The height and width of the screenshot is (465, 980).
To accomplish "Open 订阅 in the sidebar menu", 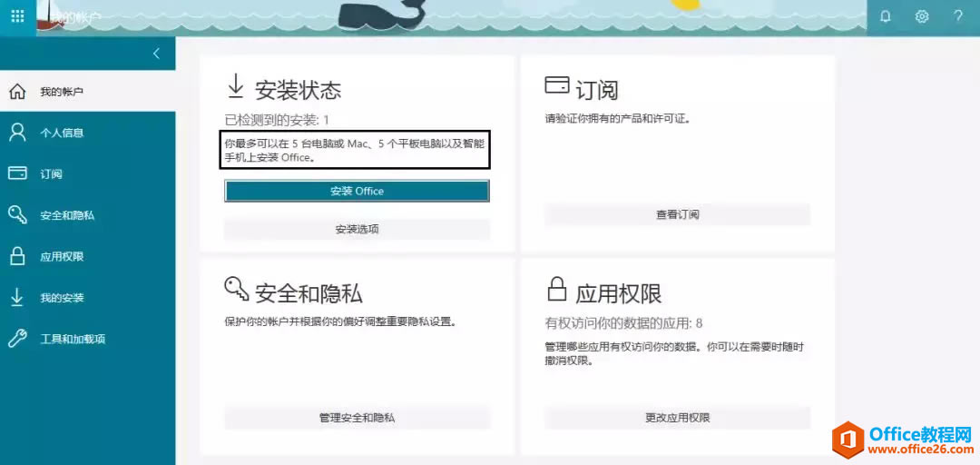I will pyautogui.click(x=87, y=174).
